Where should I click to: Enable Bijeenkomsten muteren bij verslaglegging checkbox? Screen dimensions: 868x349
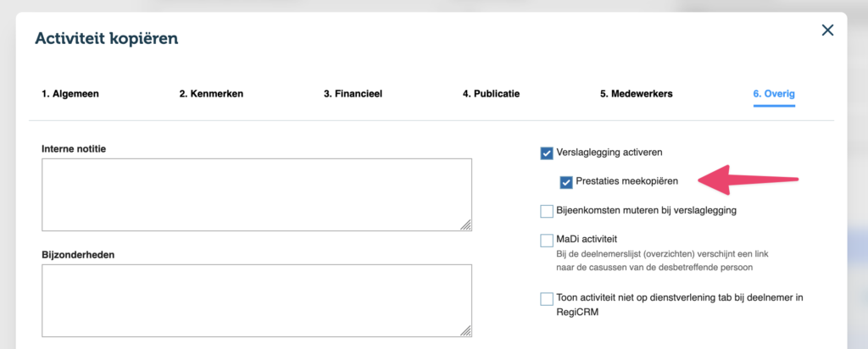click(x=547, y=211)
